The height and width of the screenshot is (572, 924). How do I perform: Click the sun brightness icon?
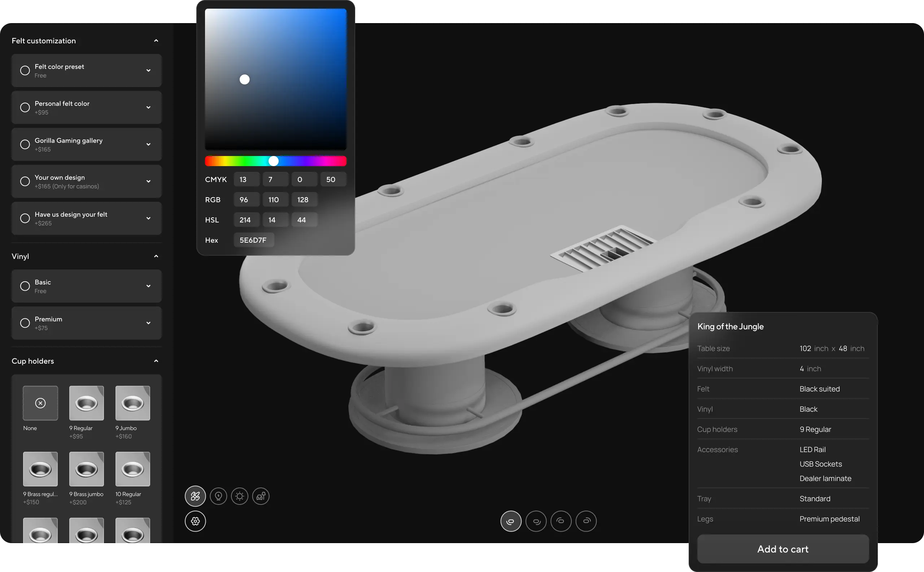coord(240,496)
